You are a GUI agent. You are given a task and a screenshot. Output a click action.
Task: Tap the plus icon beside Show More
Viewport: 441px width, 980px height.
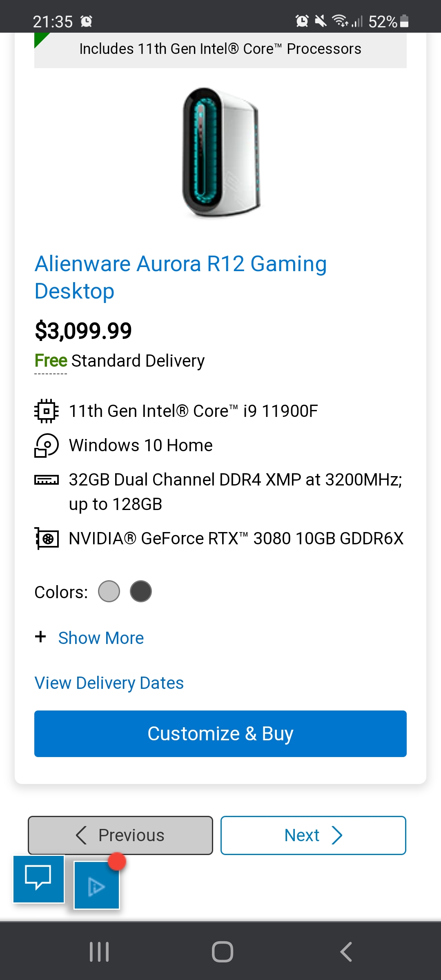40,637
